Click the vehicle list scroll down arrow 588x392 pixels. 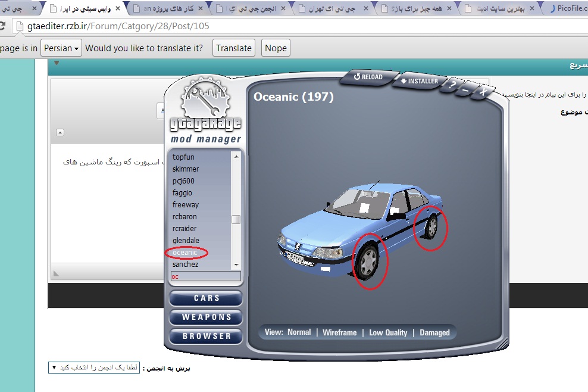tap(236, 265)
